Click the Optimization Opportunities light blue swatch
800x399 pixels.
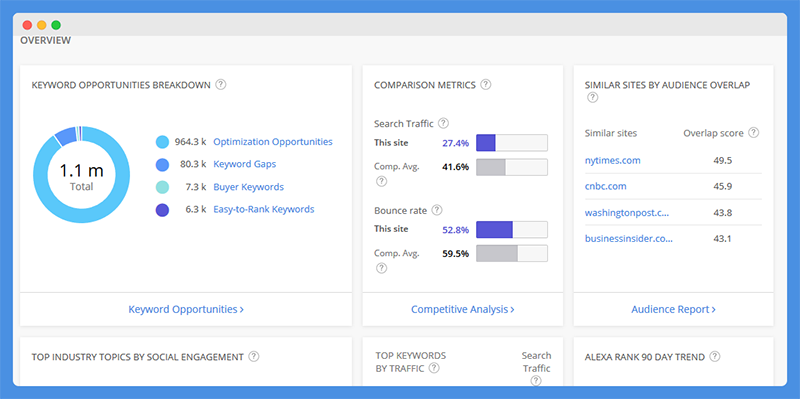pos(162,142)
